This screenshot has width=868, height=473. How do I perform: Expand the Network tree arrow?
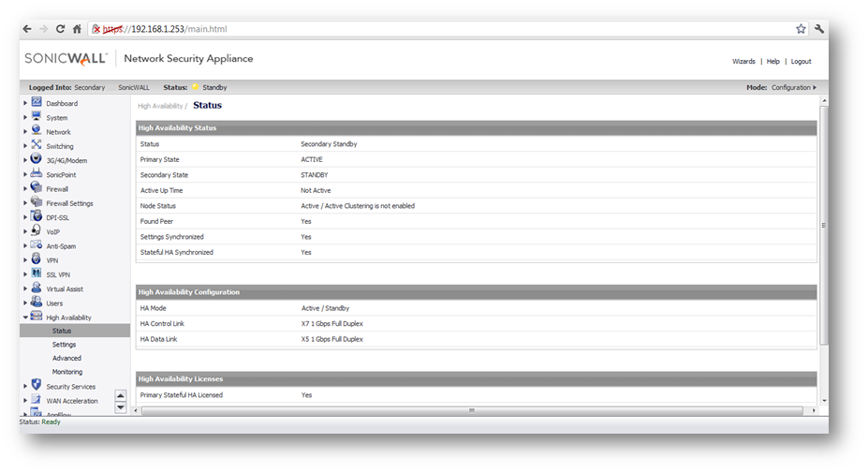pos(26,132)
